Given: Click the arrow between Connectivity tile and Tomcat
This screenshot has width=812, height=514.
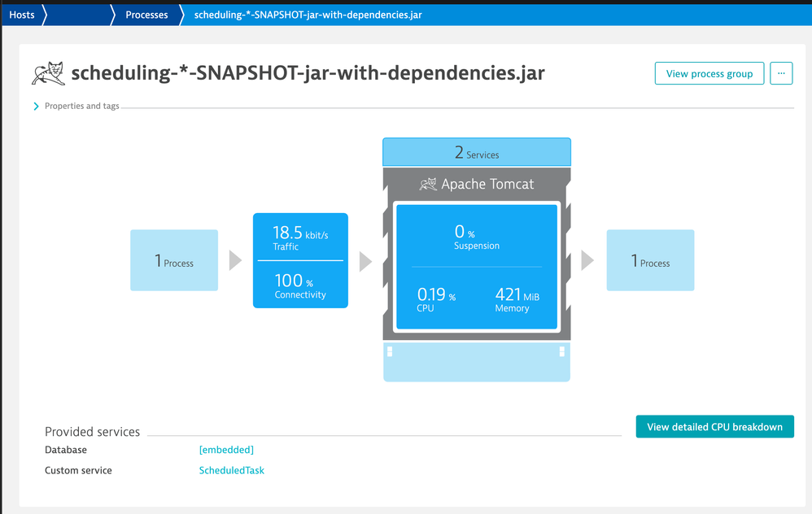Looking at the screenshot, I should click(365, 260).
